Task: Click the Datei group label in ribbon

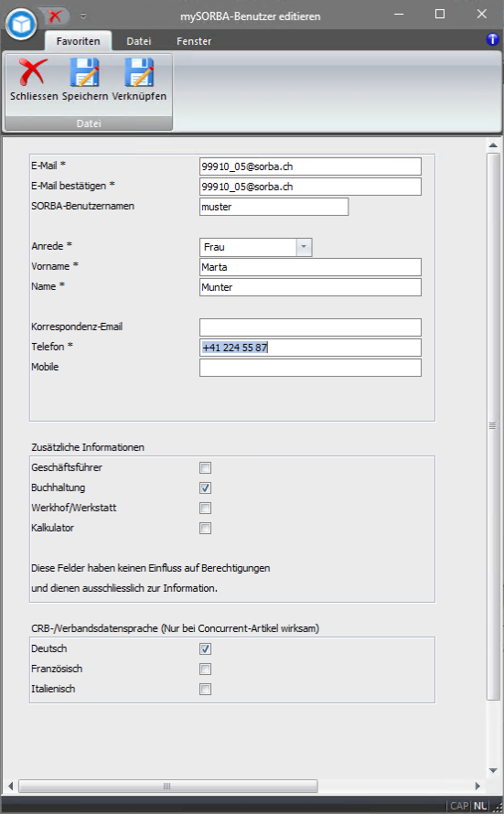Action: click(x=89, y=123)
